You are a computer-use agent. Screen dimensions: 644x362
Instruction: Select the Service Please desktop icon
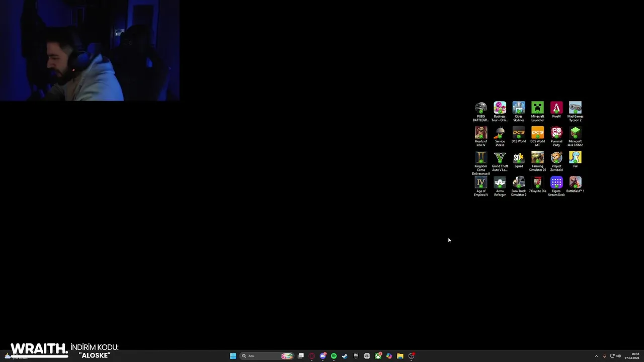500,136
